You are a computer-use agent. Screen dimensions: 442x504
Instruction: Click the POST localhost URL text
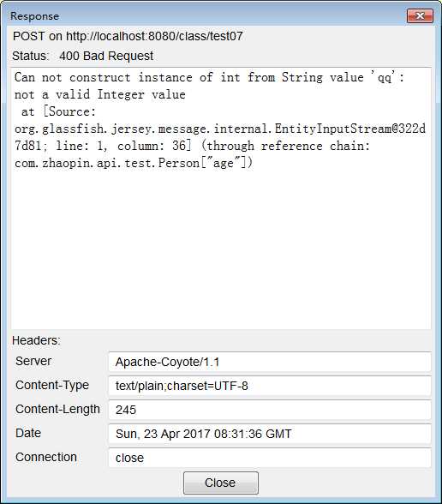128,36
